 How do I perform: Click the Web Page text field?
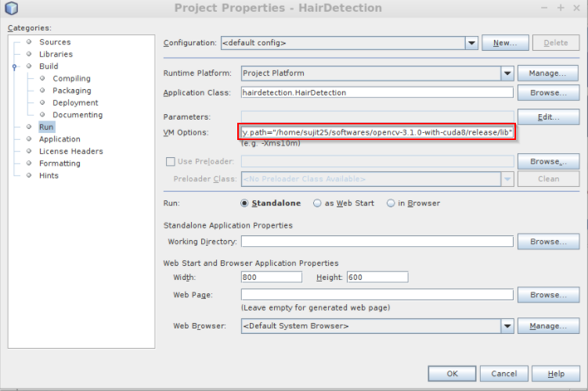377,294
